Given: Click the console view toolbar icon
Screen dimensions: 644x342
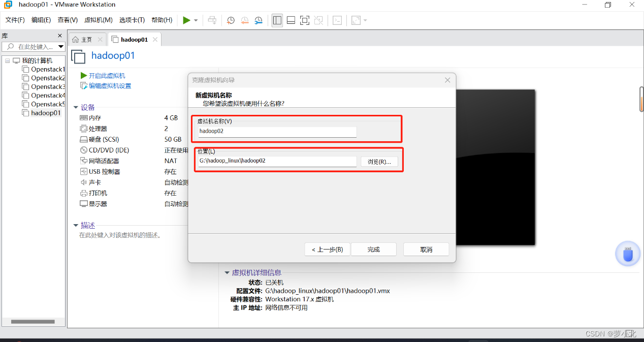Looking at the screenshot, I should coord(337,20).
